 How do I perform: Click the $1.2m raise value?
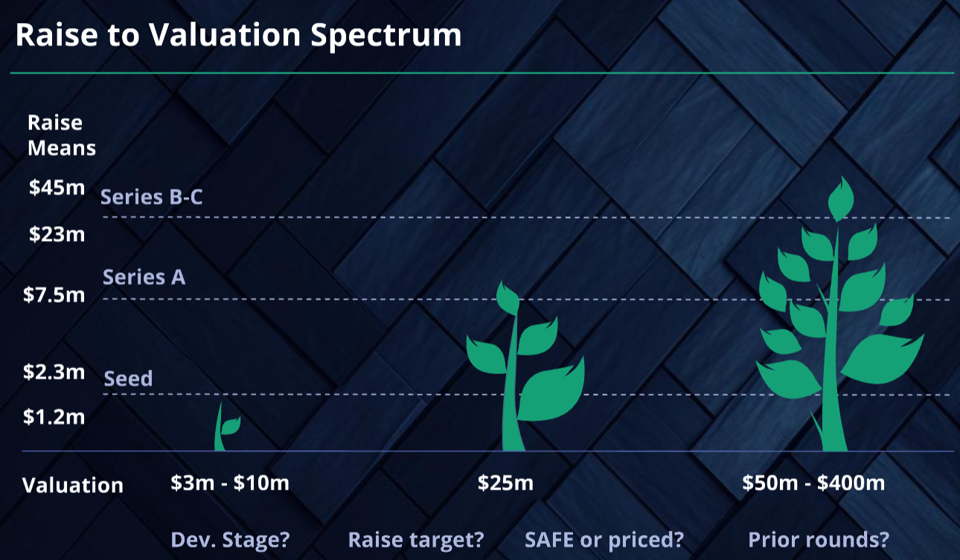tap(54, 417)
